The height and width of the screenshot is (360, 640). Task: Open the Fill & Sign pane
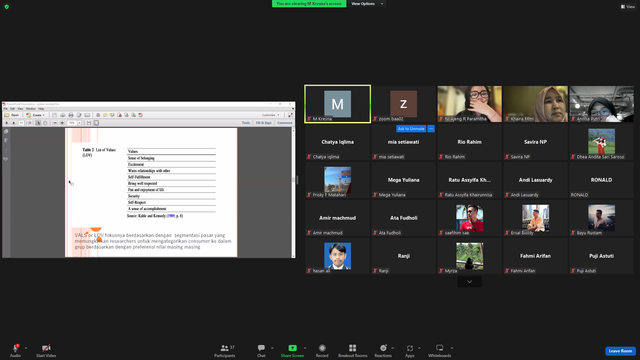[263, 123]
